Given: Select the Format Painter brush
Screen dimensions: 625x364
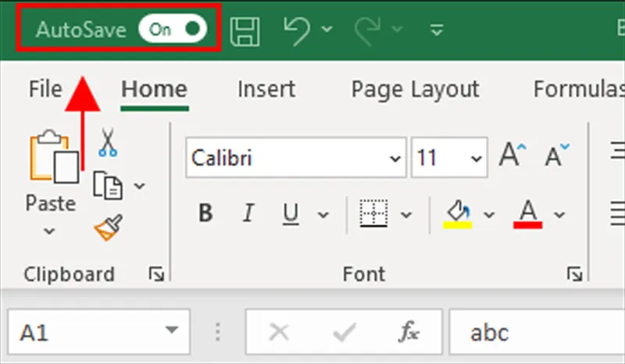Looking at the screenshot, I should (x=107, y=228).
